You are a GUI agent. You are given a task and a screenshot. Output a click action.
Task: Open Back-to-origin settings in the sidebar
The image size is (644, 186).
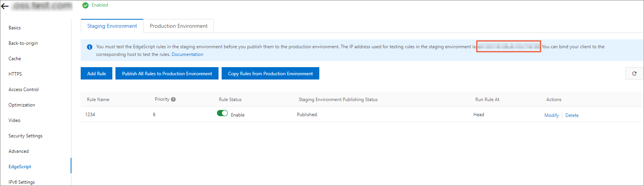[23, 43]
